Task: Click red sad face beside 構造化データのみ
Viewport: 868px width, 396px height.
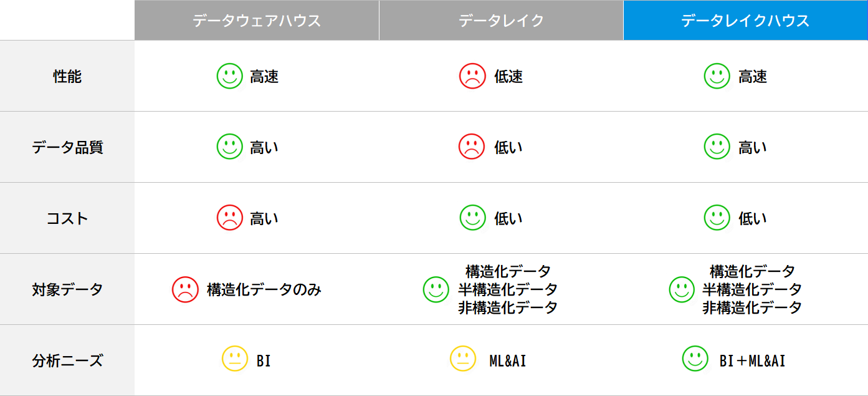Action: (185, 289)
